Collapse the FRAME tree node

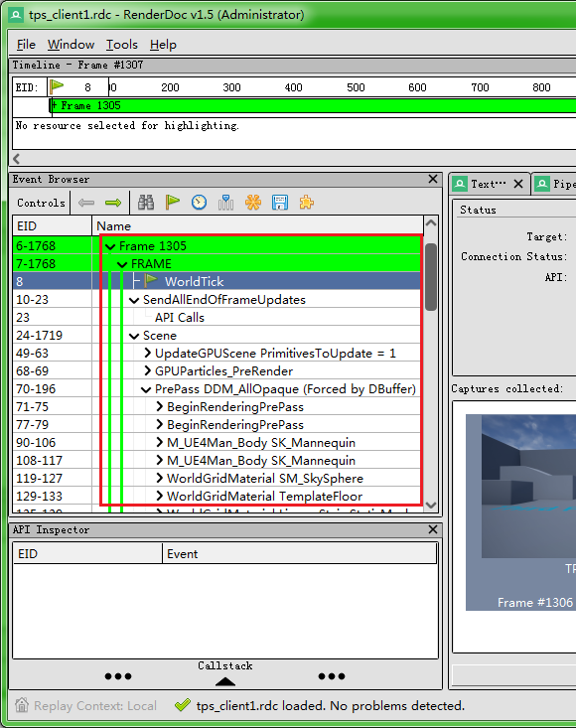coord(122,264)
